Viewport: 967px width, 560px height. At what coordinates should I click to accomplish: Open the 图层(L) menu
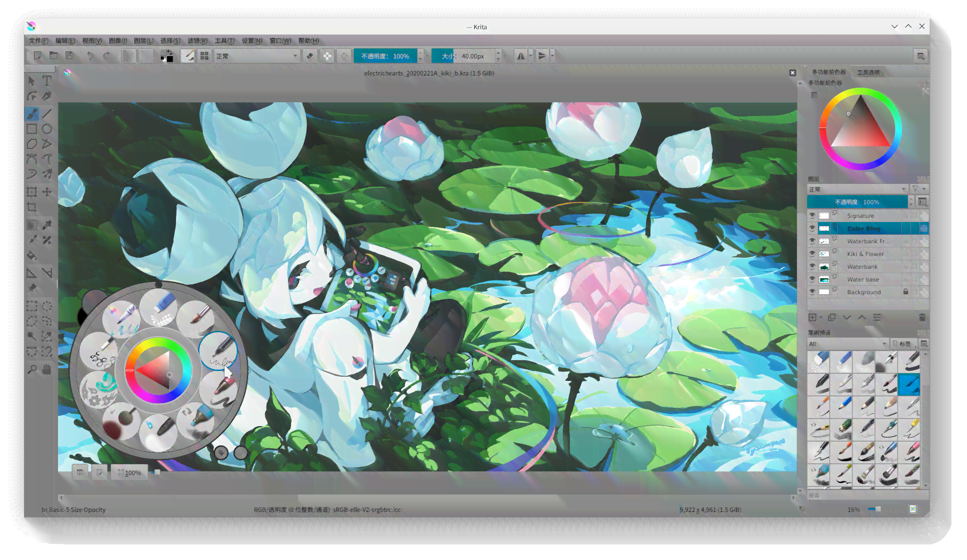tap(143, 41)
